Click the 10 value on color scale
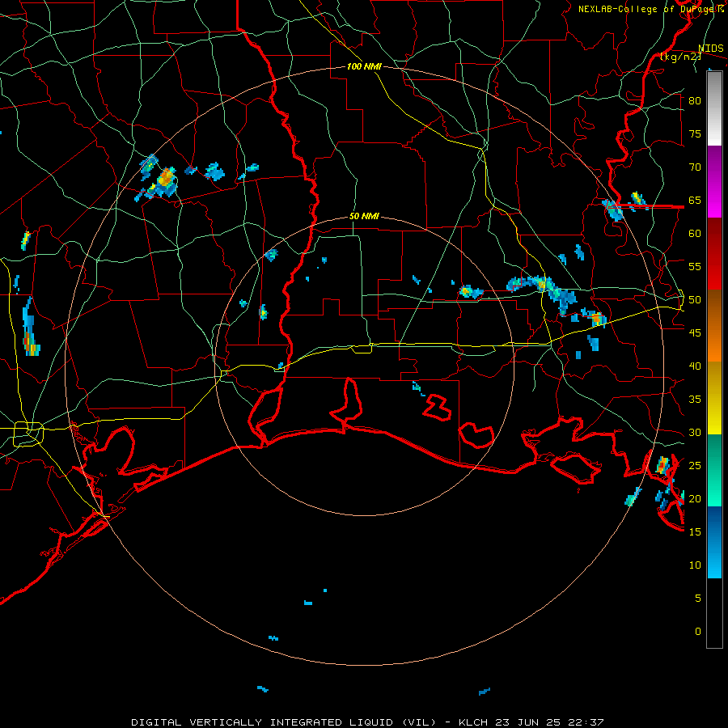This screenshot has width=728, height=728. [695, 565]
